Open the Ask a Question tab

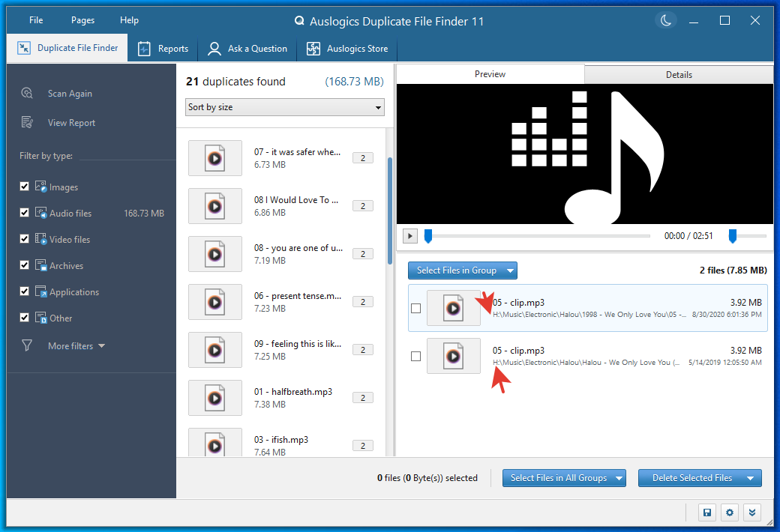point(247,49)
